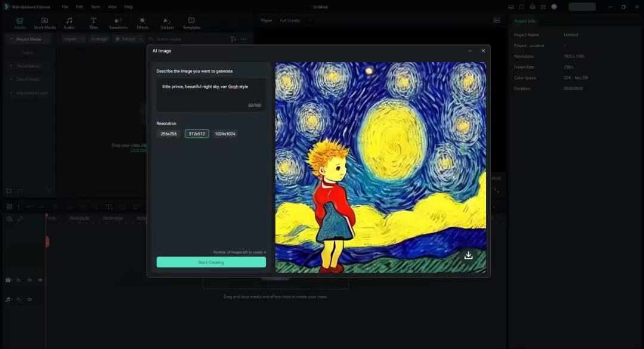Open the Stickers panel

(167, 23)
